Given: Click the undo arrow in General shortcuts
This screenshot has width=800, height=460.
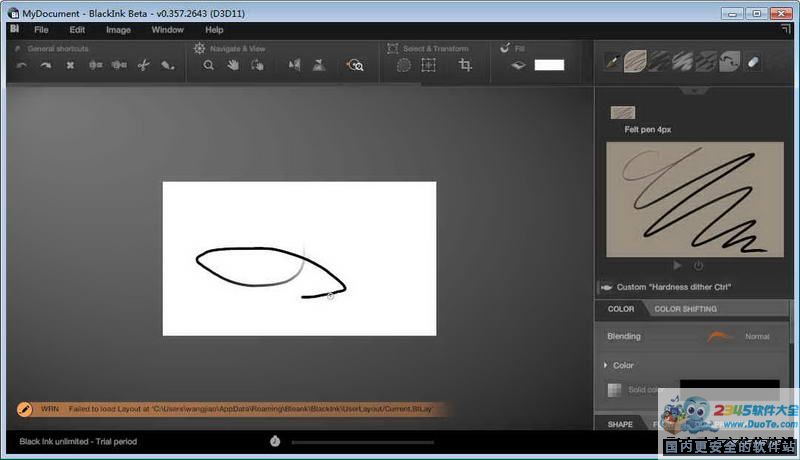Looking at the screenshot, I should (x=22, y=66).
